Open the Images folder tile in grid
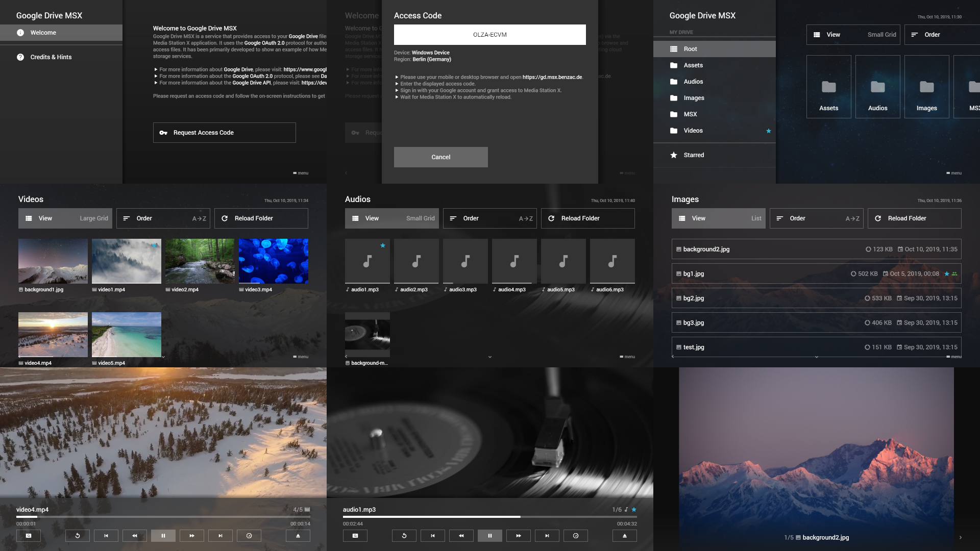Screen dimensions: 980x551 click(x=927, y=87)
